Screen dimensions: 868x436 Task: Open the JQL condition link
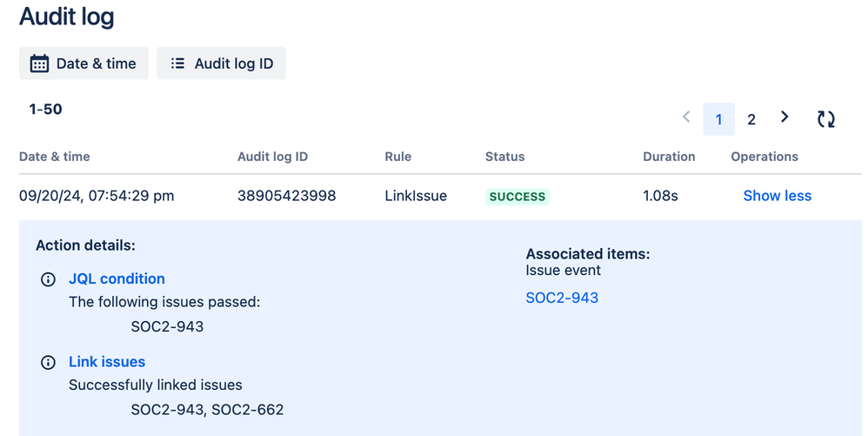117,278
